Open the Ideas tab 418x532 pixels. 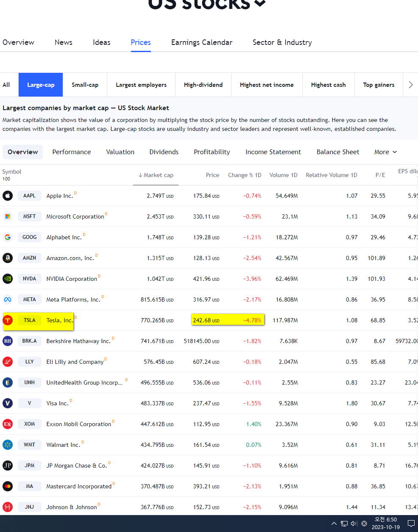tap(102, 42)
